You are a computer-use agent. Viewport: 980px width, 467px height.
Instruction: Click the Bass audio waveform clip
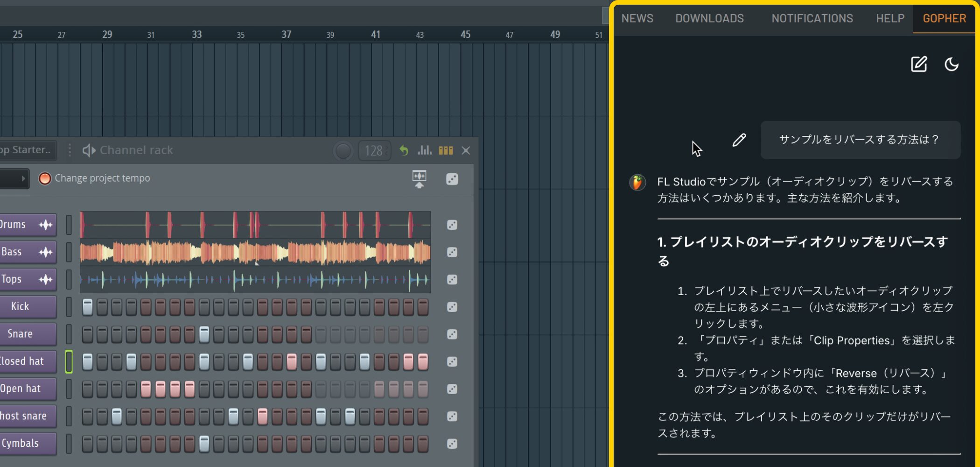(255, 252)
